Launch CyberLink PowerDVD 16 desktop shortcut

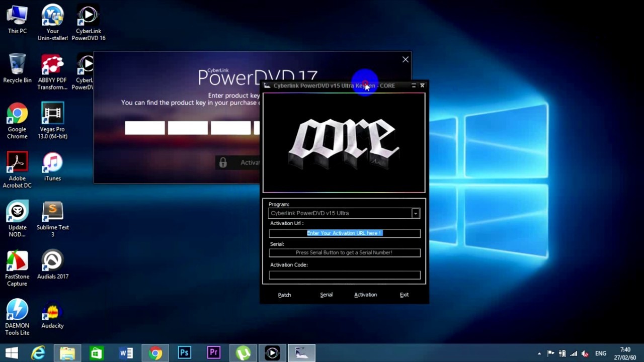(88, 23)
